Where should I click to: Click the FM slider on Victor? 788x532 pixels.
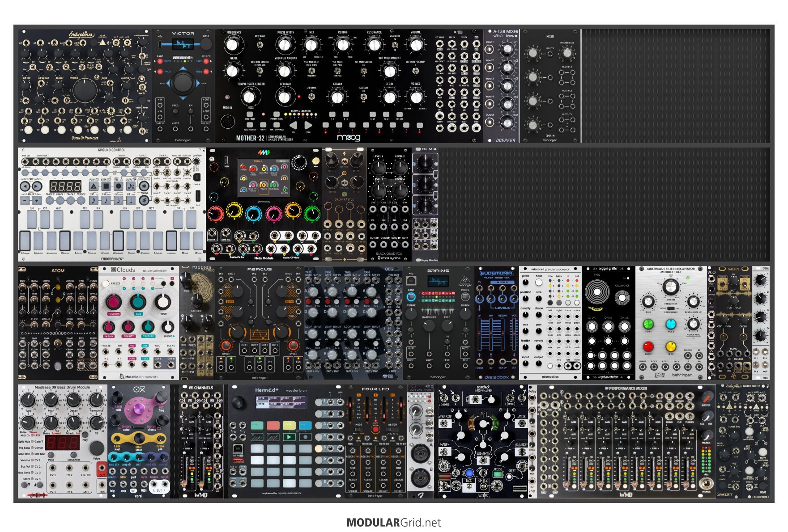pos(191,112)
